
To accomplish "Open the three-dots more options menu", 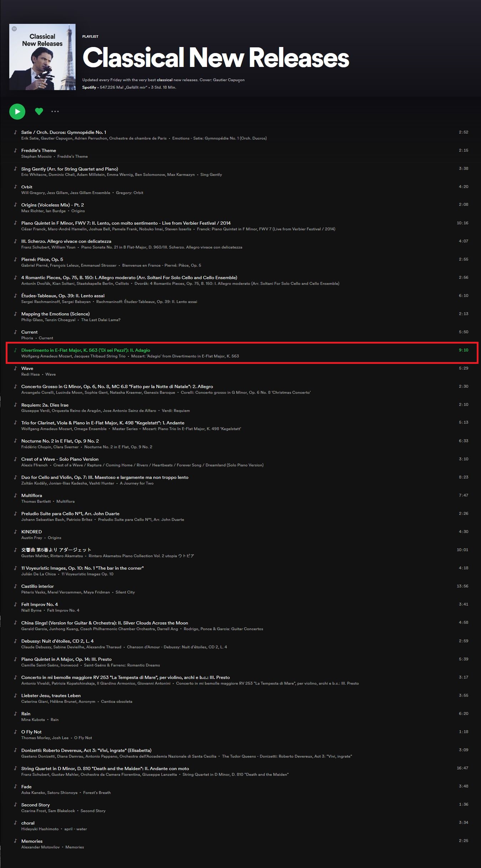I will click(55, 111).
